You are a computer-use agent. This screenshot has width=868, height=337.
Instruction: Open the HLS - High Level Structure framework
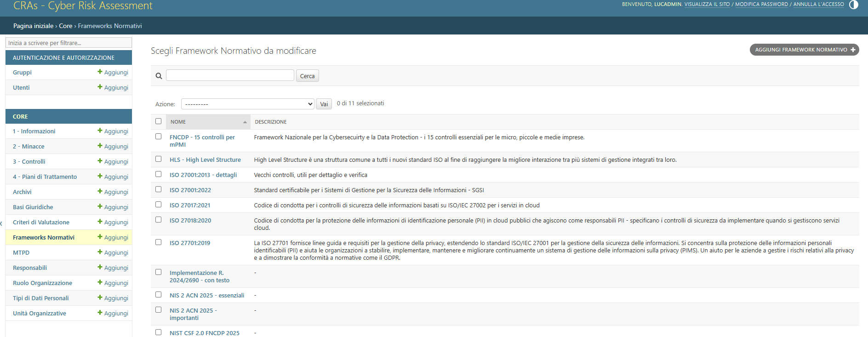(x=205, y=160)
